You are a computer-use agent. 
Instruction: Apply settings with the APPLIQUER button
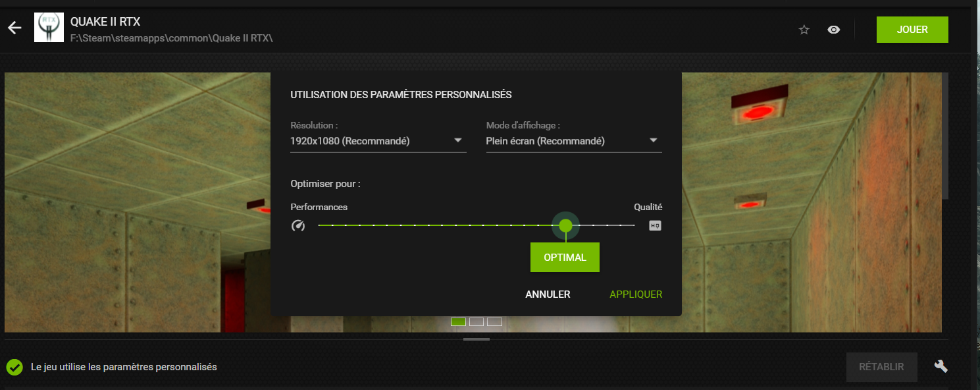pos(636,294)
